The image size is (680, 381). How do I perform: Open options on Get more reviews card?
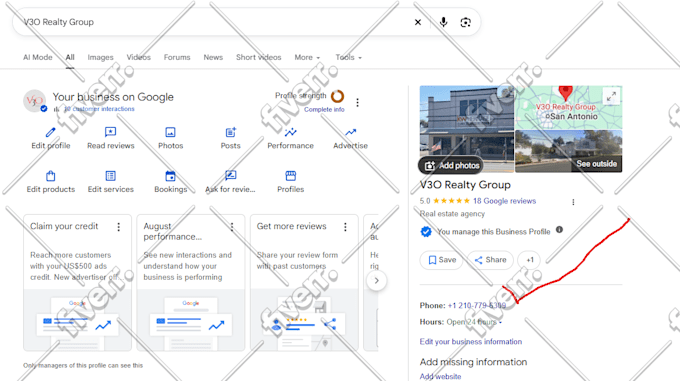pyautogui.click(x=345, y=227)
